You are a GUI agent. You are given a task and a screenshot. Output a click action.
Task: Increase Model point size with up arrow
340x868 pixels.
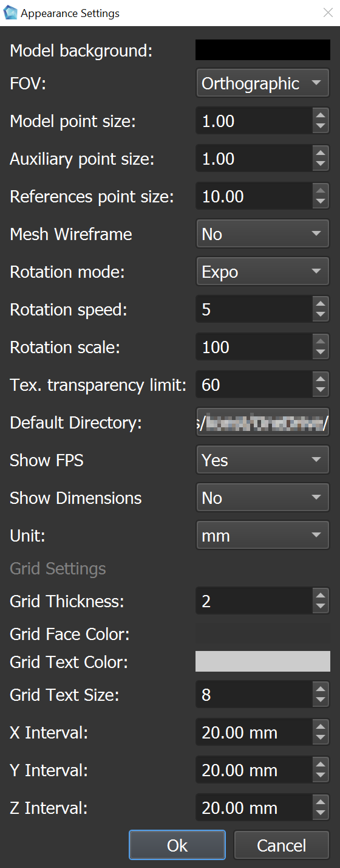point(321,115)
